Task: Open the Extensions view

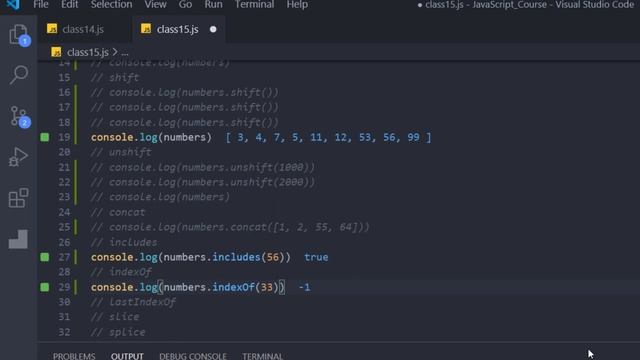Action: point(18,198)
